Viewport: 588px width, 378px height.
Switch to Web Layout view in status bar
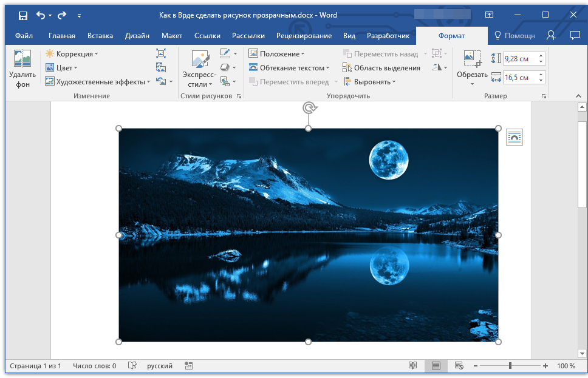(459, 366)
